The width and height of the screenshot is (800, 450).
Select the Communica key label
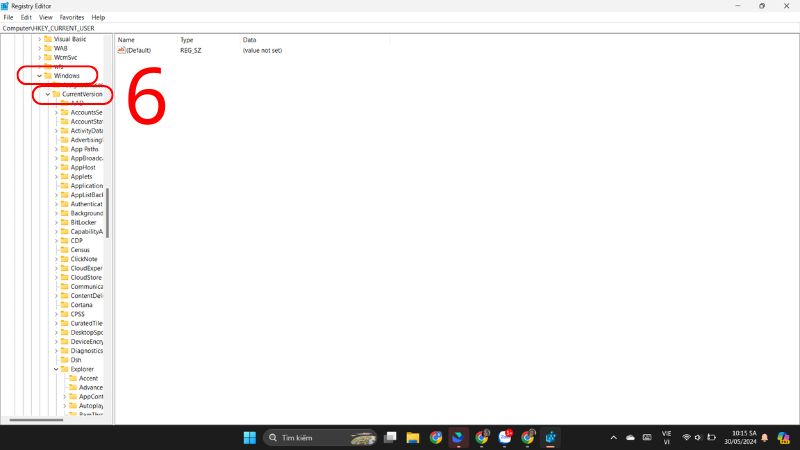87,287
